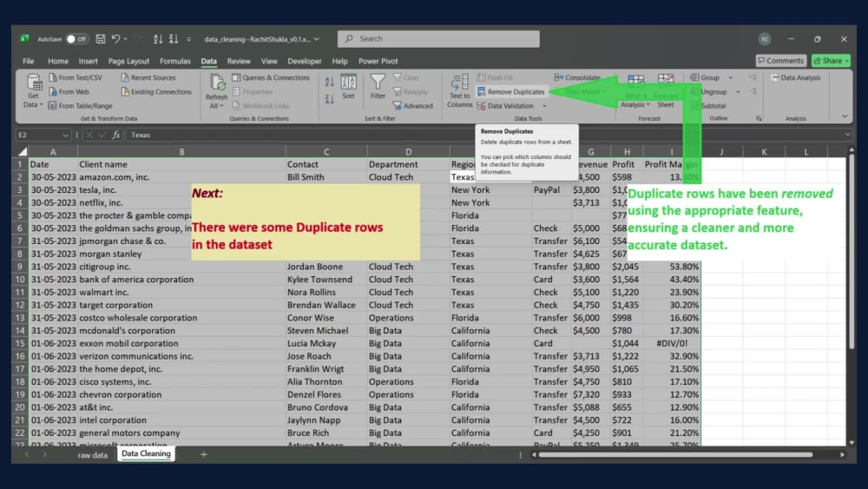This screenshot has height=489, width=868.
Task: Open the Sort dialog button
Action: [348, 87]
